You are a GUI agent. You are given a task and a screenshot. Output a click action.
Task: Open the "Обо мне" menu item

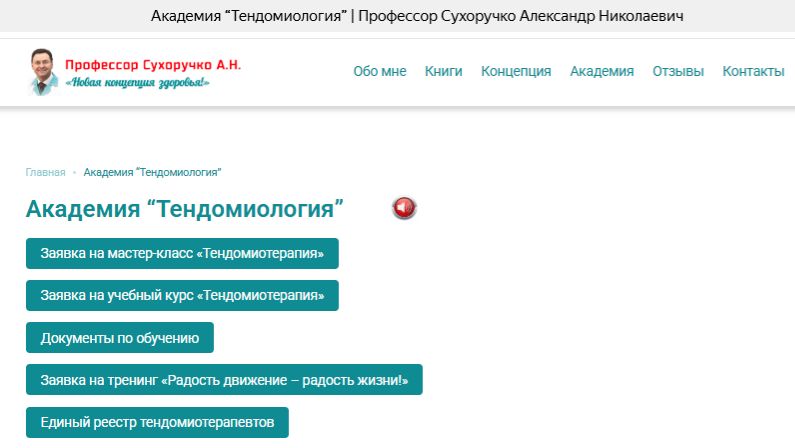pyautogui.click(x=379, y=71)
